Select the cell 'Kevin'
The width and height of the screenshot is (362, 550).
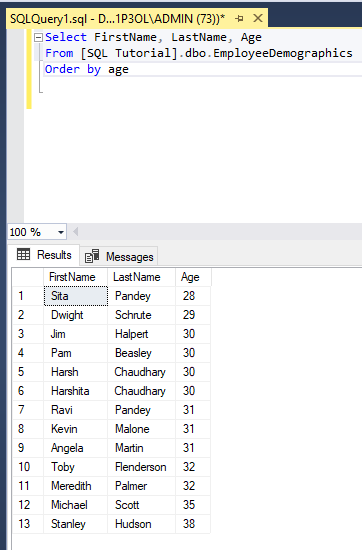(75, 429)
